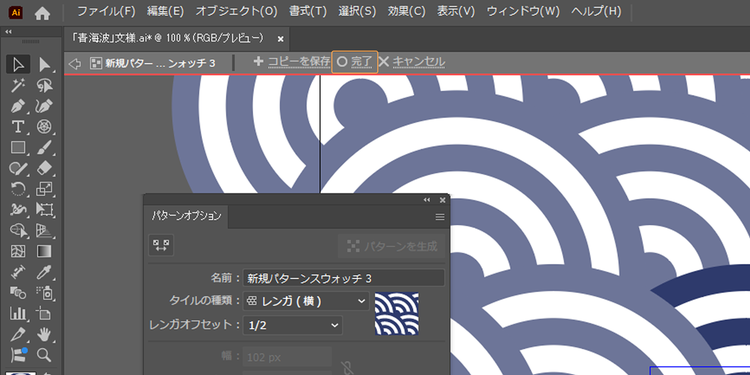Select the Perspective Grid tool
Viewport: 750px width, 375px height.
[x=44, y=231]
